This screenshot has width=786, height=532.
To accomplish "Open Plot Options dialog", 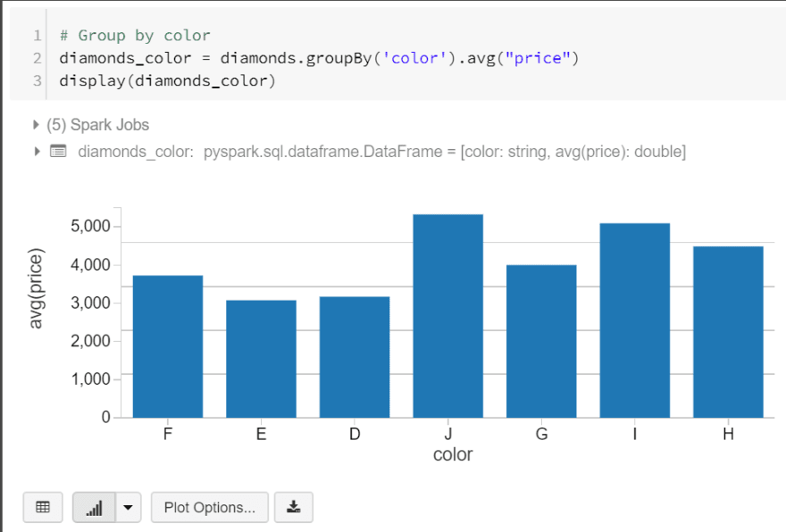I will tap(210, 507).
